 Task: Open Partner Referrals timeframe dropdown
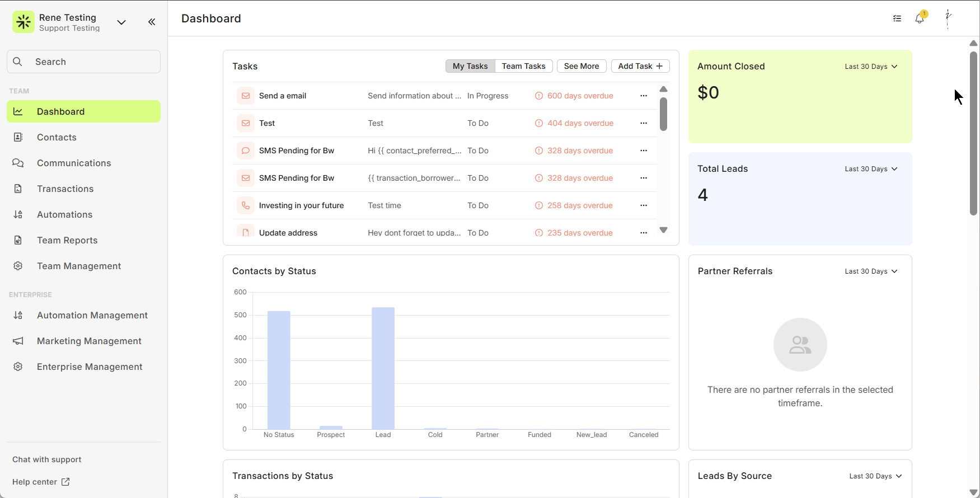[x=871, y=271]
